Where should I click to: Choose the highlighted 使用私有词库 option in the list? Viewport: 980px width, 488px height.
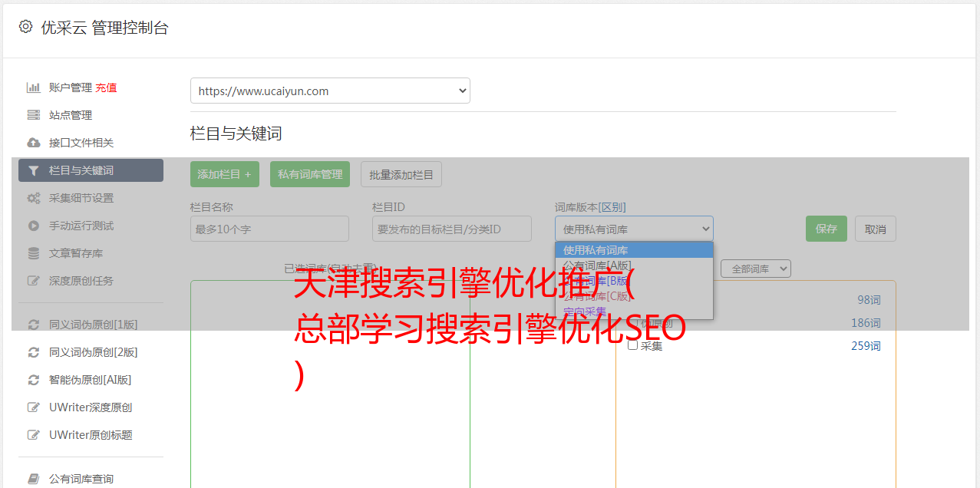pos(634,249)
